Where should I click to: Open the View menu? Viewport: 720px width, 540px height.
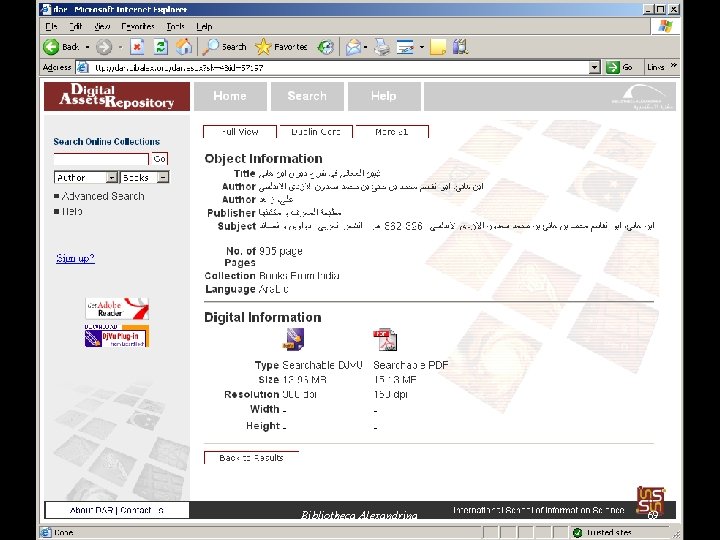(x=102, y=27)
